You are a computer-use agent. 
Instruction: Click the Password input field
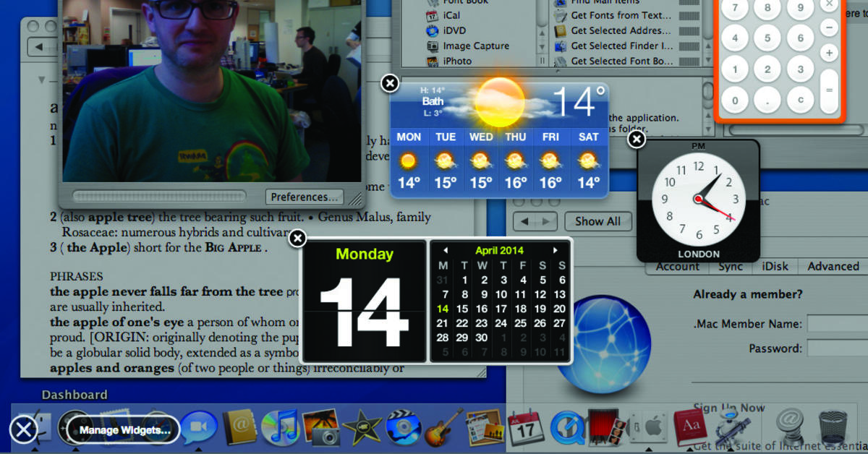[x=838, y=348]
